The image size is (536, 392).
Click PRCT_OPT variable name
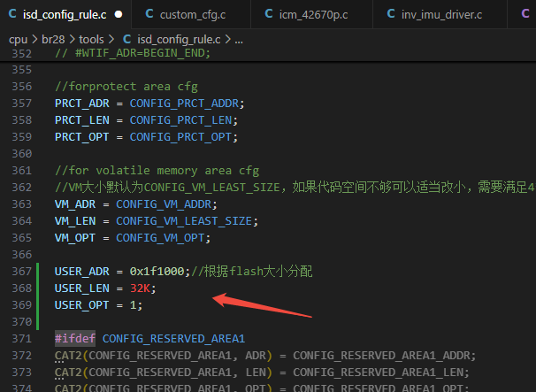click(x=82, y=137)
